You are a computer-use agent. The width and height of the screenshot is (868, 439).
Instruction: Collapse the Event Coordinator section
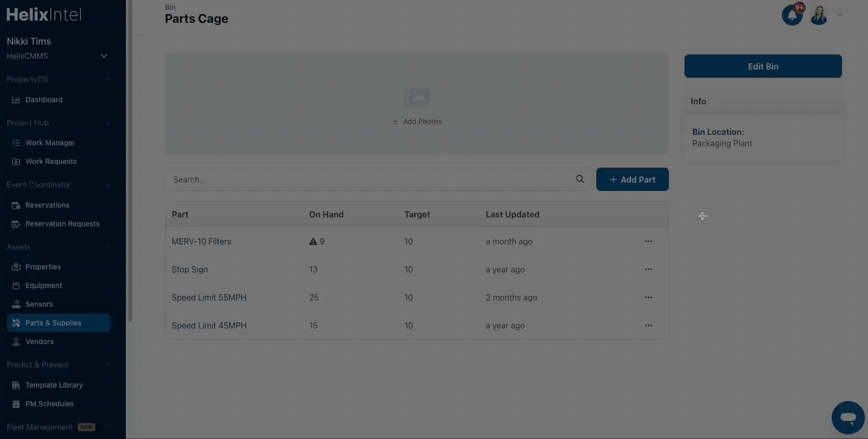pos(108,185)
